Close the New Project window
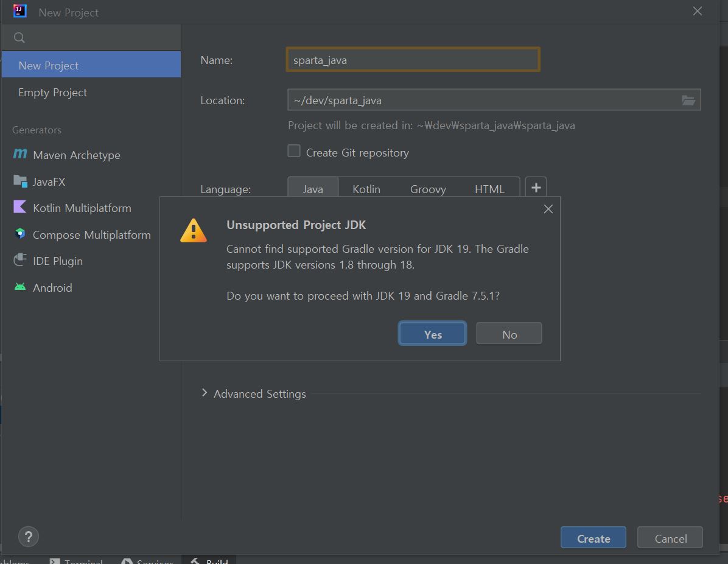This screenshot has height=564, width=728. [698, 11]
